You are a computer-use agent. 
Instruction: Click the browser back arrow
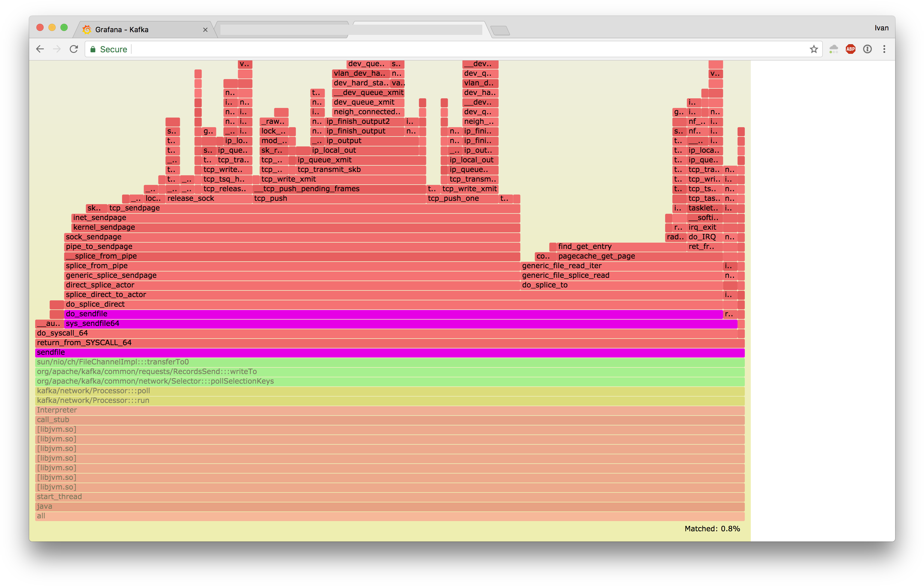(40, 49)
